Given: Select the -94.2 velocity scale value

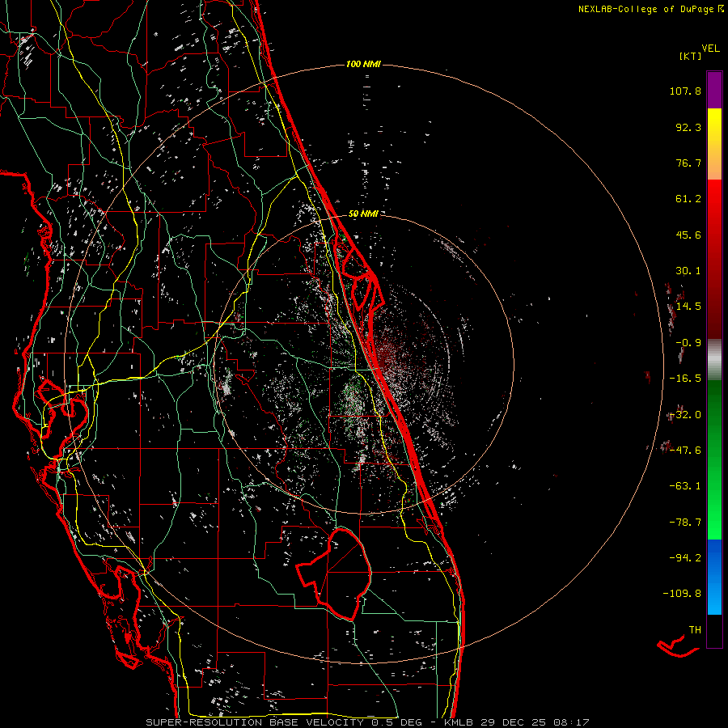Looking at the screenshot, I should coord(685,557).
